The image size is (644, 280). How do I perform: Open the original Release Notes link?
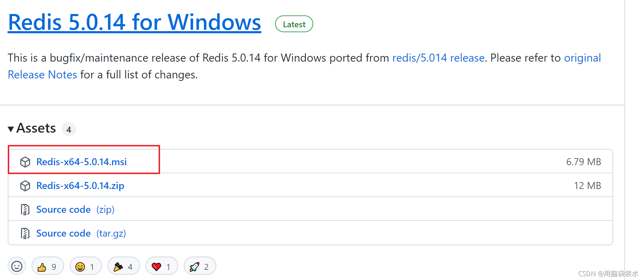pos(582,58)
